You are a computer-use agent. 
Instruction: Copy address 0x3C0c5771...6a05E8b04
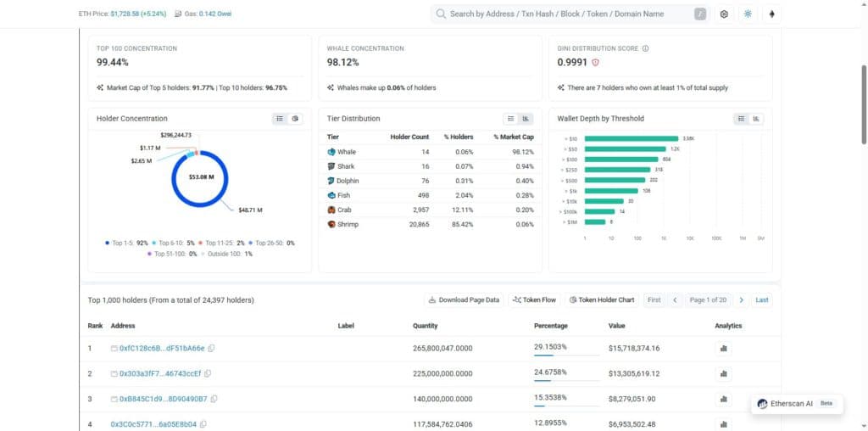coord(203,424)
